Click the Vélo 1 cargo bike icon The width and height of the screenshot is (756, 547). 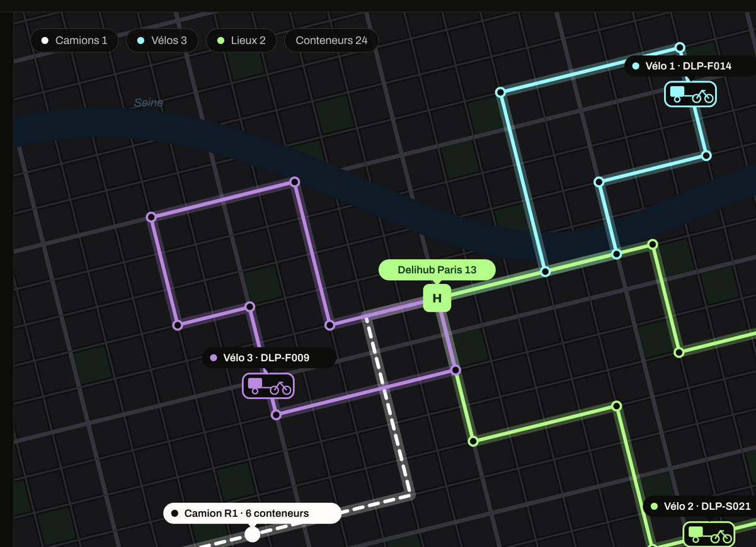point(690,94)
